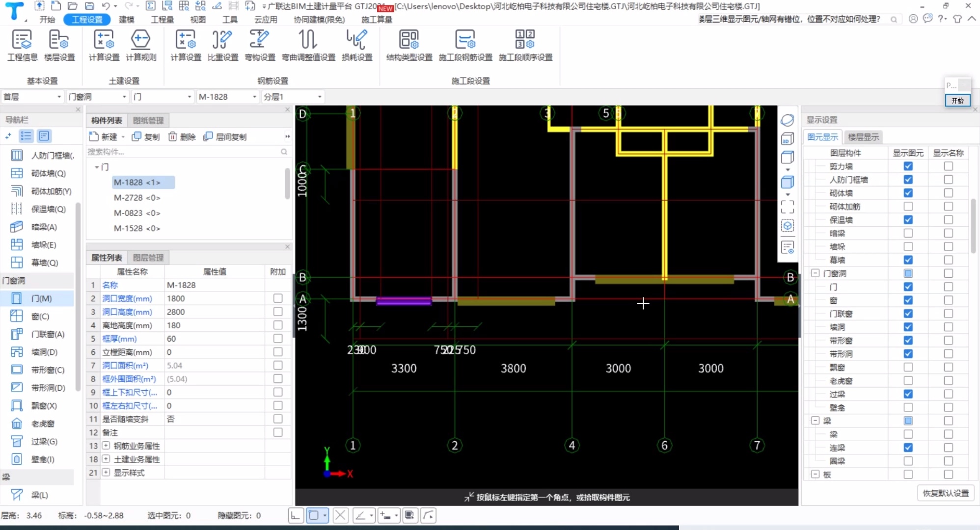Click 删除 button in component list
This screenshot has height=530, width=980.
tap(182, 136)
